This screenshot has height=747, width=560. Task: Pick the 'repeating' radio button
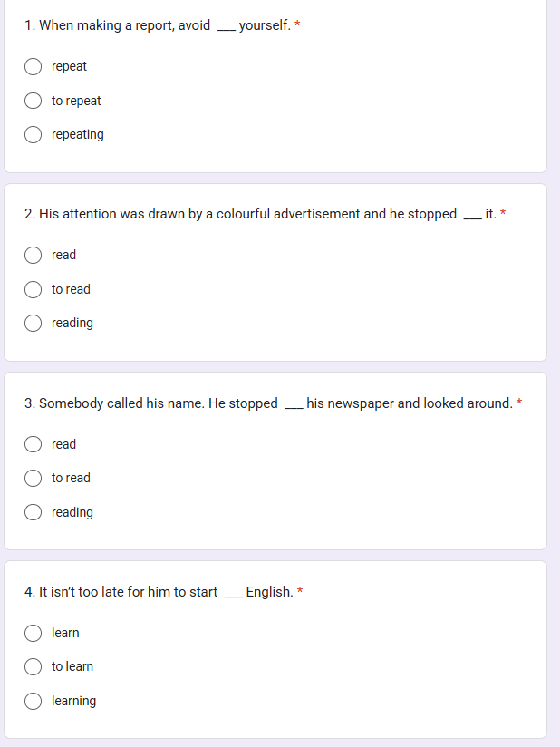(x=33, y=135)
